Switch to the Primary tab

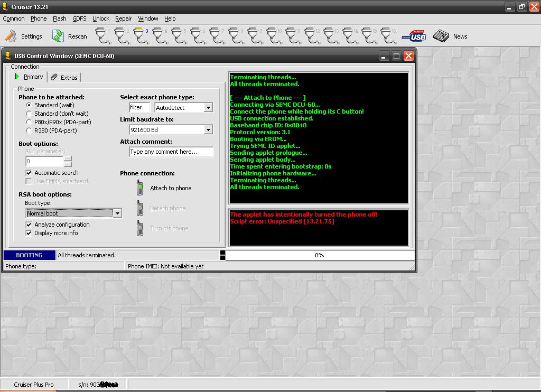(29, 77)
